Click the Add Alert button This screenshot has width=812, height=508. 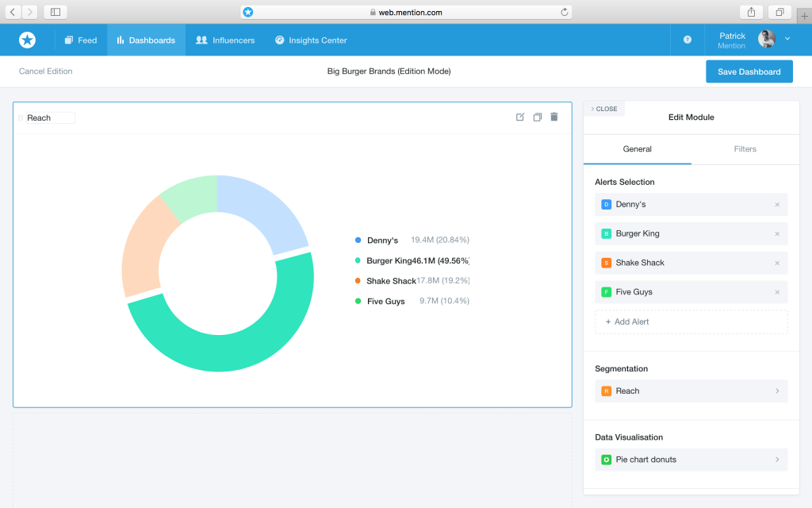(x=691, y=322)
